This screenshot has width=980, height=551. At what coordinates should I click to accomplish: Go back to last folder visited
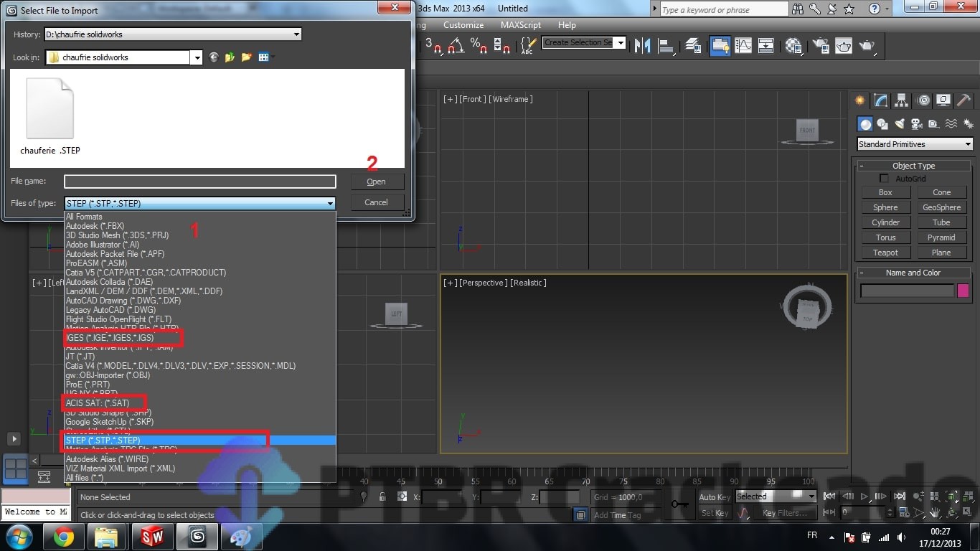tap(213, 57)
